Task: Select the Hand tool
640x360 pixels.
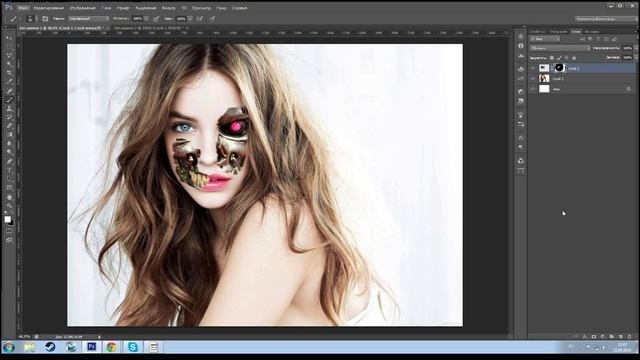Action: tap(9, 197)
